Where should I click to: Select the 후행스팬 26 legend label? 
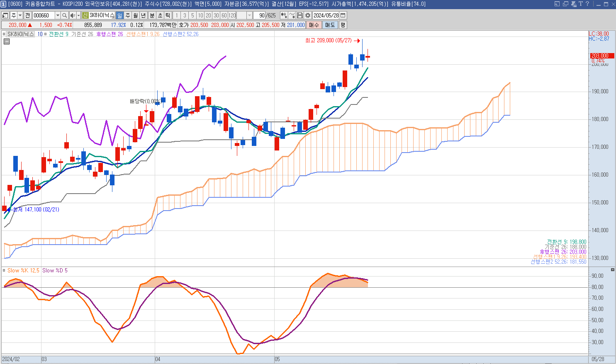pyautogui.click(x=110, y=34)
